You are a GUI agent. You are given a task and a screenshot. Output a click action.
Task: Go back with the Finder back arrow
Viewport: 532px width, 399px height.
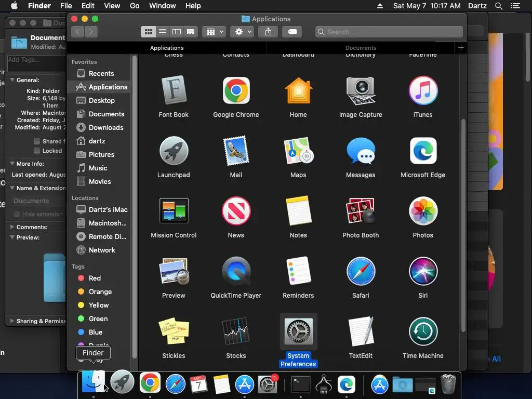click(x=78, y=32)
